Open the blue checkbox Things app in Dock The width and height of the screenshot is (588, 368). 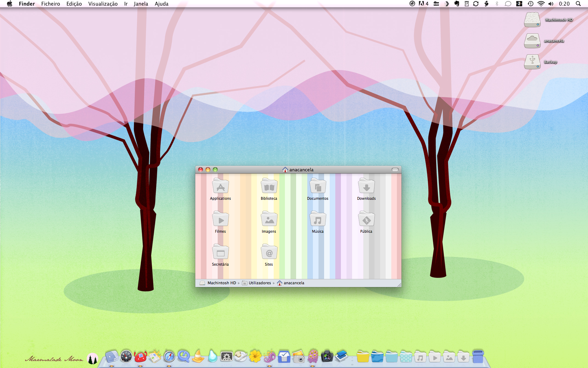click(284, 356)
